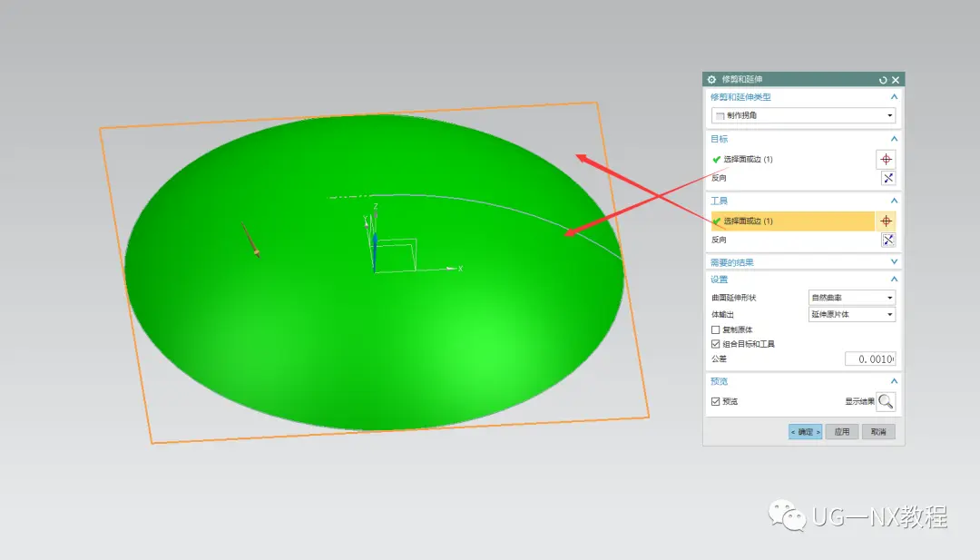Close the 修剪和延伸 dialog
Viewport: 980px width, 560px height.
896,80
